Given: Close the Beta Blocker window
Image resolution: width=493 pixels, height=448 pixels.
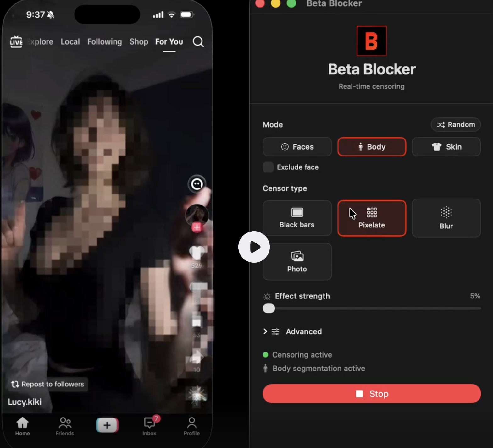Looking at the screenshot, I should point(260,3).
